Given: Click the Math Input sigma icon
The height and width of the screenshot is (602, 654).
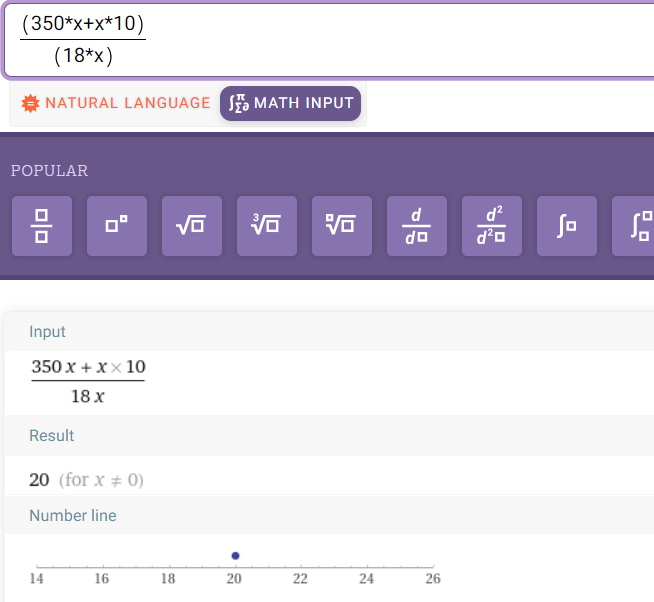Looking at the screenshot, I should point(238,103).
